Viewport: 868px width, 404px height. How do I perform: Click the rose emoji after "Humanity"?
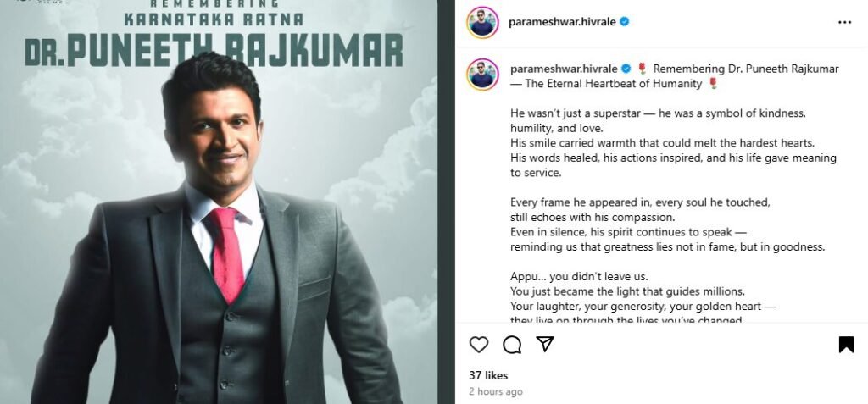point(712,84)
